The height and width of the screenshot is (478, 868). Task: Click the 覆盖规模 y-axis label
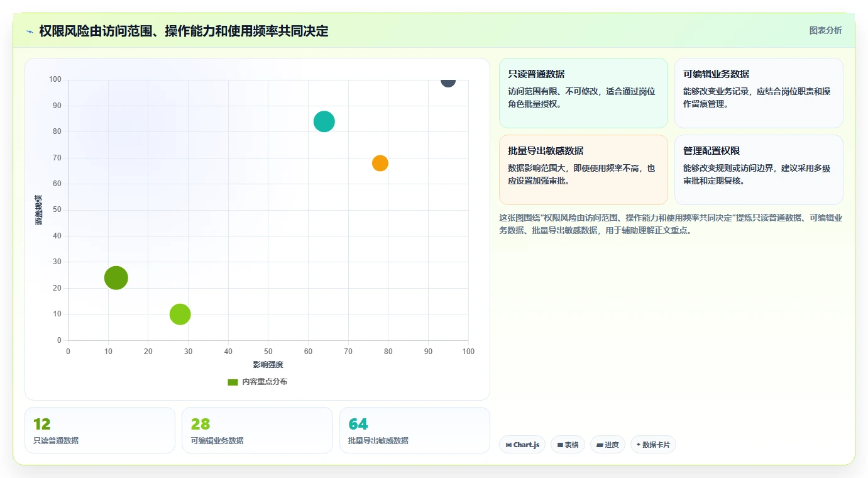pyautogui.click(x=39, y=210)
